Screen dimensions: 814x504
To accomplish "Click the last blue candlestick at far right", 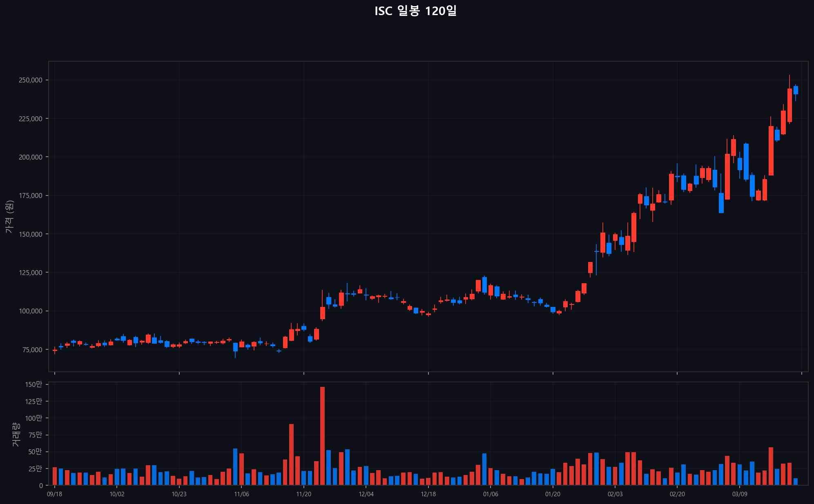I will coord(796,90).
